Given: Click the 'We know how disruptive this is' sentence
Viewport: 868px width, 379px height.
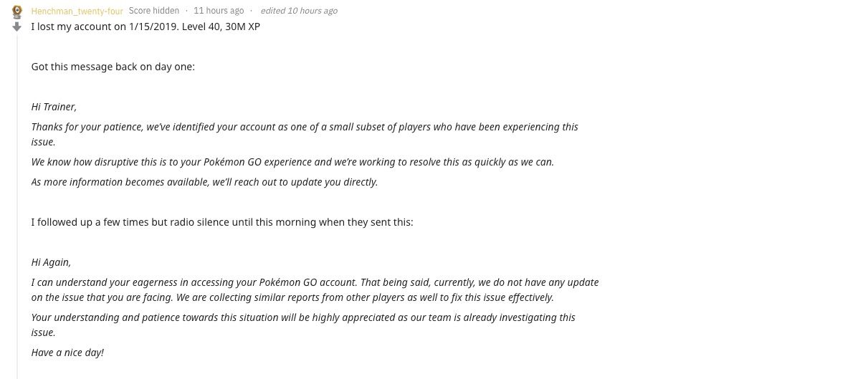Looking at the screenshot, I should (292, 162).
